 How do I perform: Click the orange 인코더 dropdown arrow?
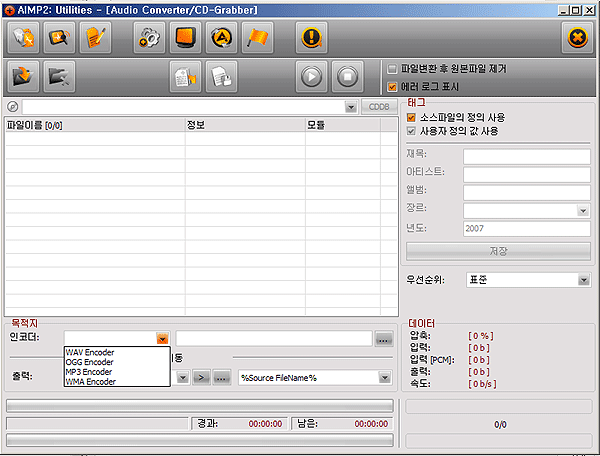163,339
